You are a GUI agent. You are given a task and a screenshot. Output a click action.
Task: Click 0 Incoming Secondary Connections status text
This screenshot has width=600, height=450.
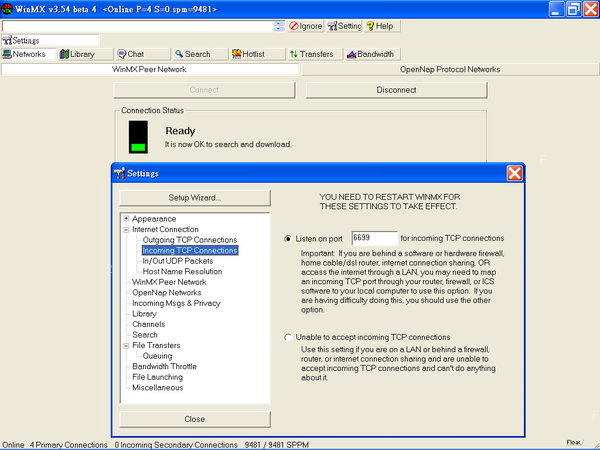(176, 445)
